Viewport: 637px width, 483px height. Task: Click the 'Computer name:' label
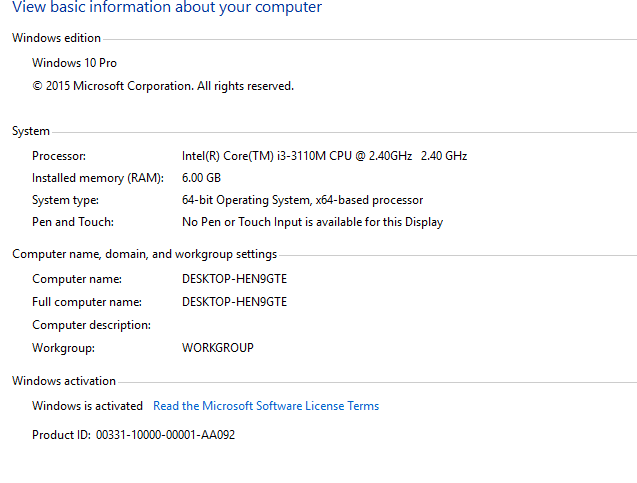pyautogui.click(x=77, y=279)
